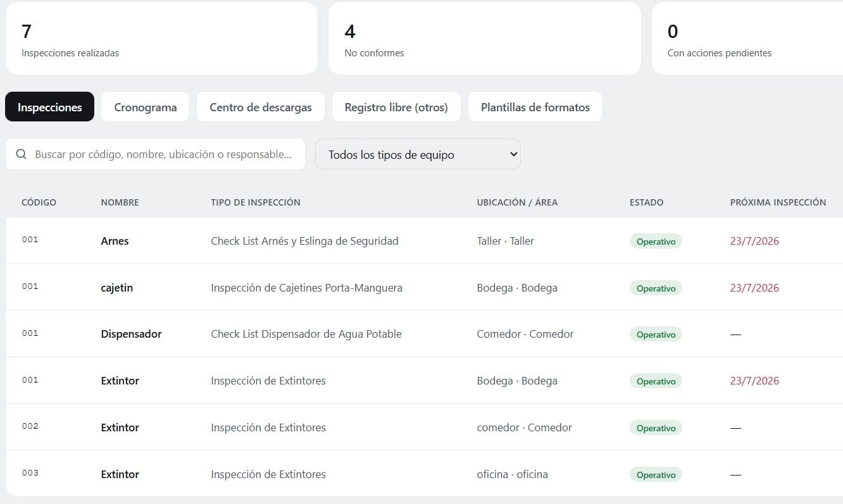Image resolution: width=843 pixels, height=504 pixels.
Task: Click Inspección de Extintores in code 003 row
Action: pyautogui.click(x=268, y=474)
